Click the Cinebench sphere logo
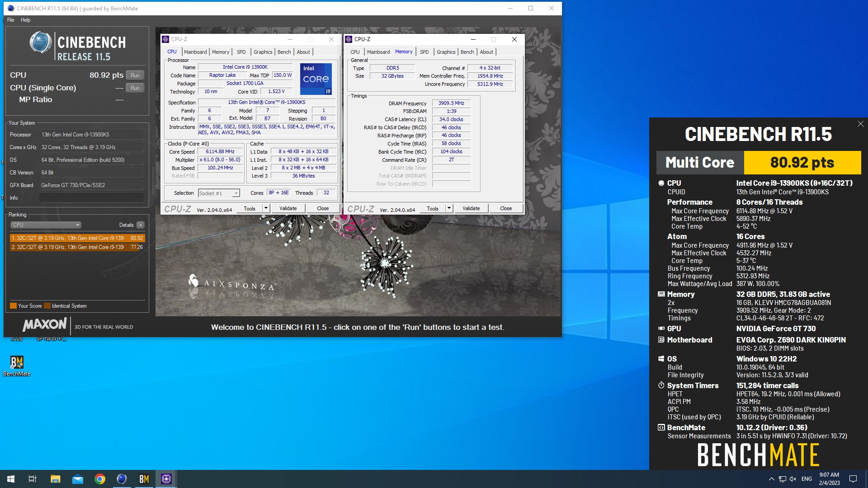 tap(41, 42)
